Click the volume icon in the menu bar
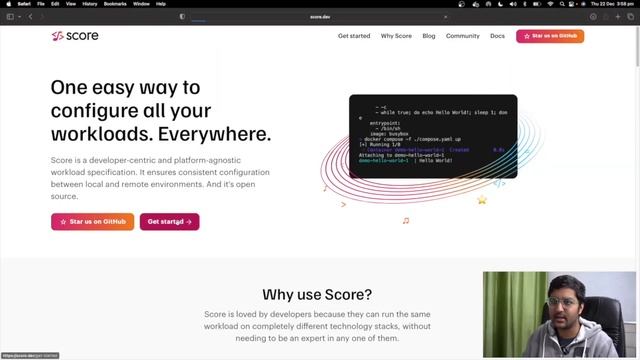The image size is (640, 360). coord(513,4)
